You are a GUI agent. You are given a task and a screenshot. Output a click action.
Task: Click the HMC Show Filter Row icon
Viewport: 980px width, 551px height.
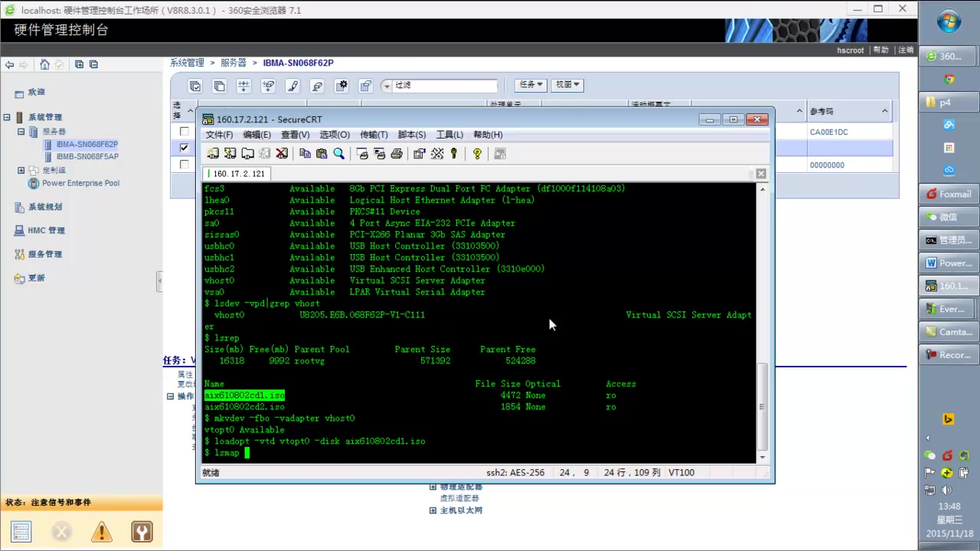tap(293, 86)
